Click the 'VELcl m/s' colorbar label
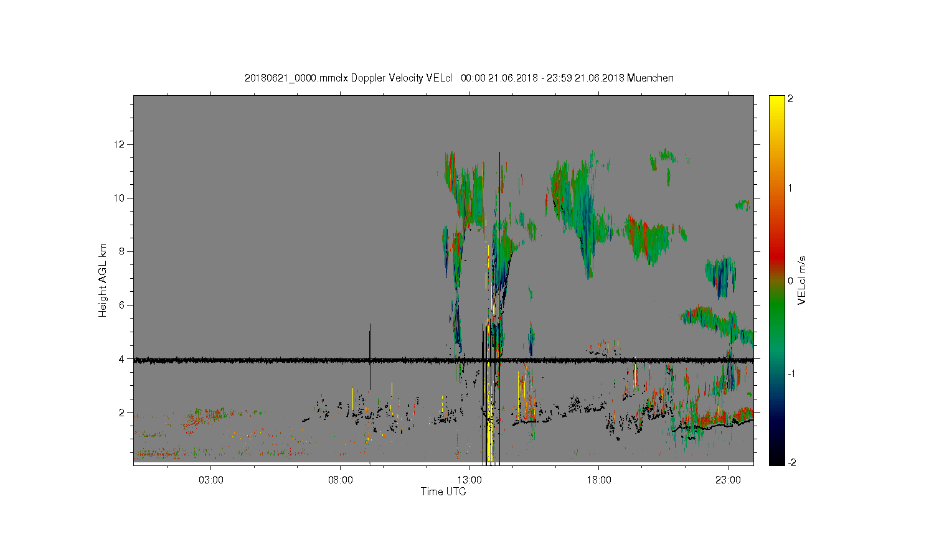 802,280
